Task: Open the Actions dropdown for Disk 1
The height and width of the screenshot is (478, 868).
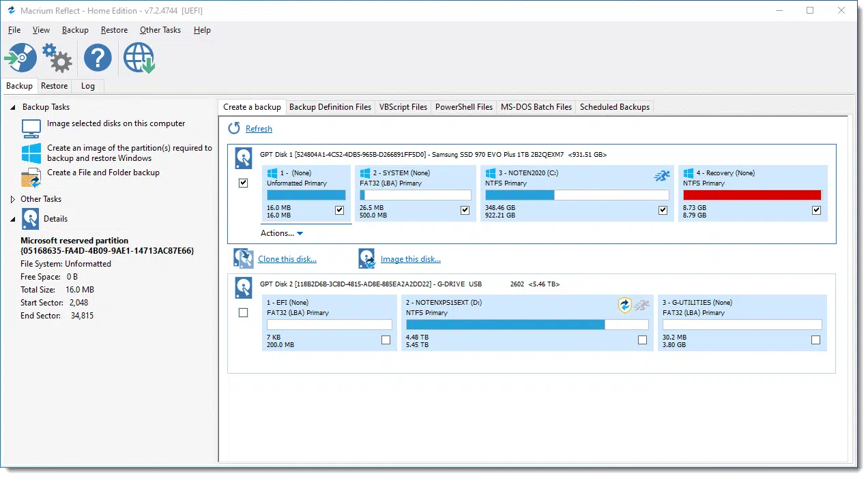Action: click(x=282, y=233)
